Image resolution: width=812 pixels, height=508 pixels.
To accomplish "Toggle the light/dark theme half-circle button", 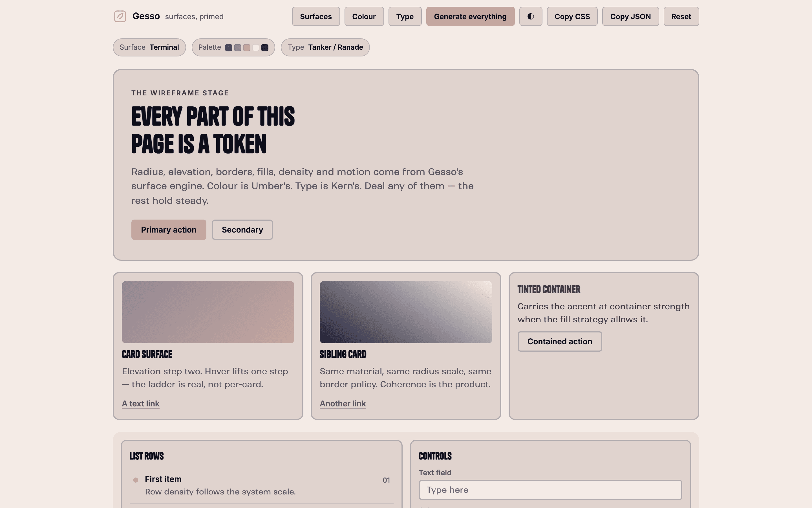I will tap(531, 16).
